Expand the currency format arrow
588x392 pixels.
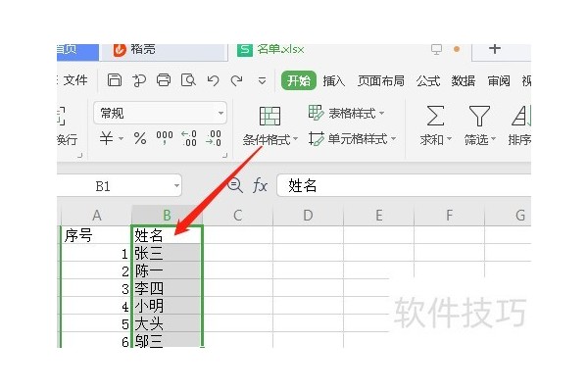pos(122,139)
